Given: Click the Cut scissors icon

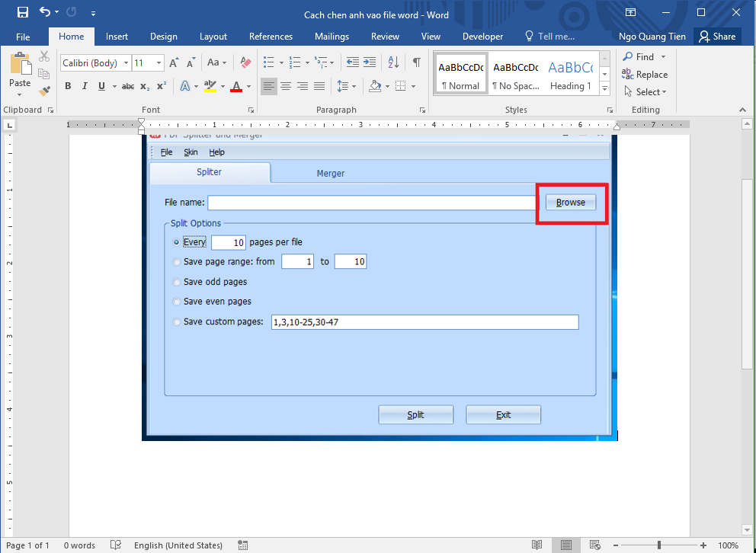Looking at the screenshot, I should 44,56.
